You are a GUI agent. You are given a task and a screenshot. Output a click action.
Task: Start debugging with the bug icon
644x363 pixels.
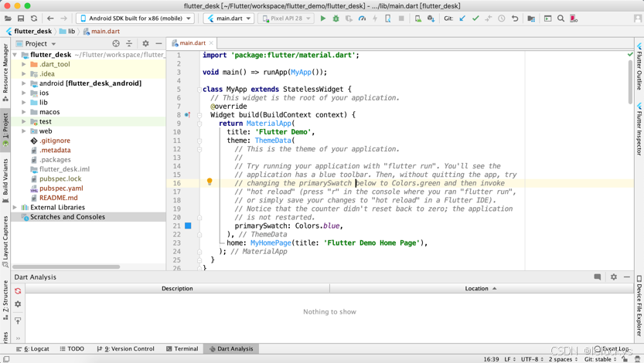(336, 19)
